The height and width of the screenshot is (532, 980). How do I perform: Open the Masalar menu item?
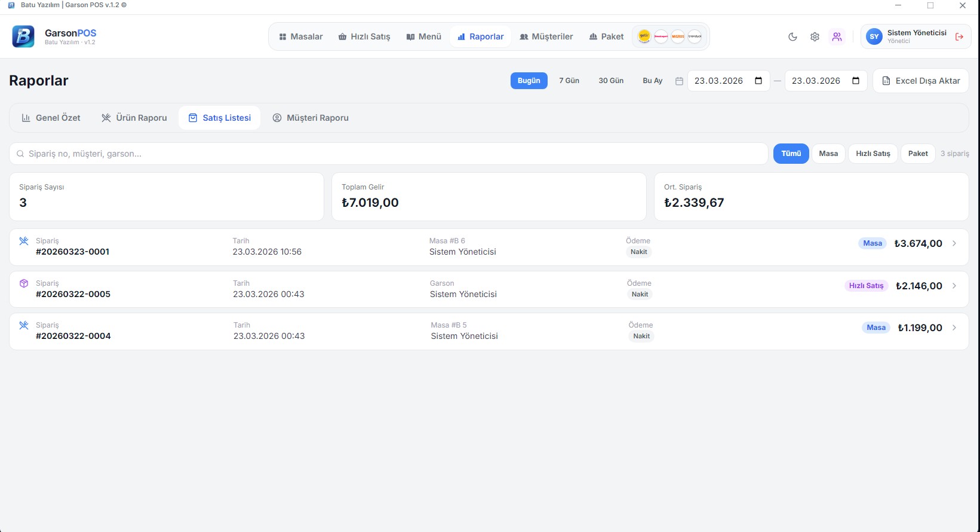pyautogui.click(x=301, y=36)
